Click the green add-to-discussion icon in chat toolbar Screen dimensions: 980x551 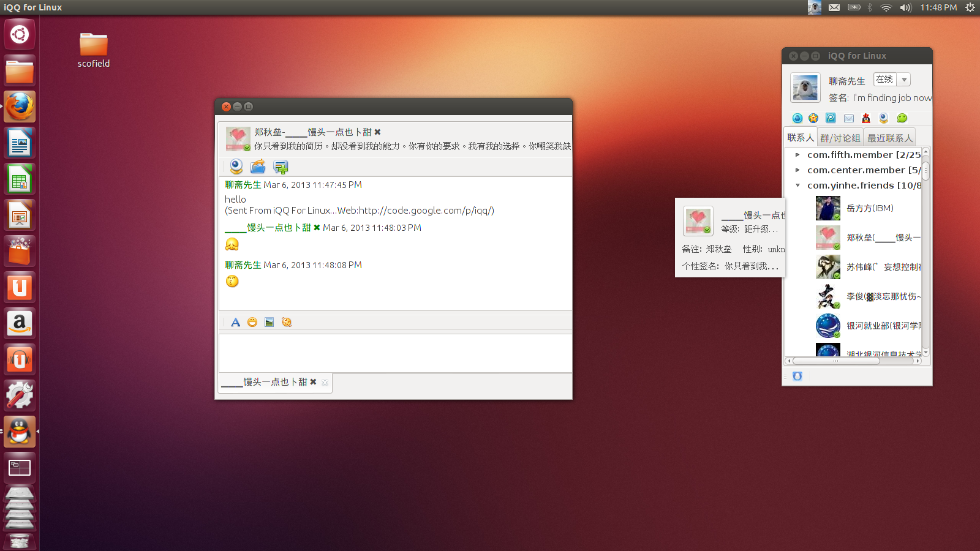pyautogui.click(x=281, y=167)
